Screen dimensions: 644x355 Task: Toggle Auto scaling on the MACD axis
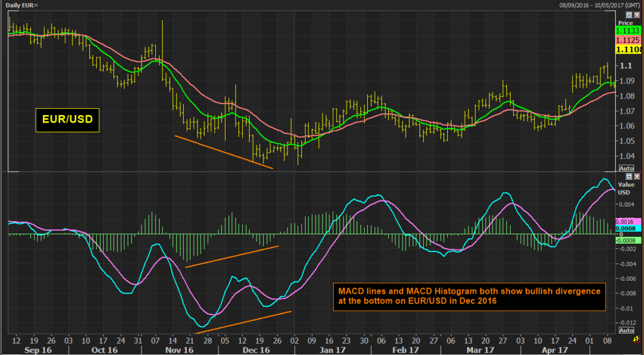point(626,330)
